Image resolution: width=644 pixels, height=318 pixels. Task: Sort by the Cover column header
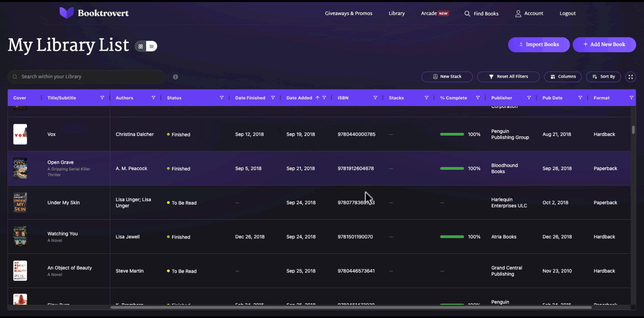[x=20, y=98]
